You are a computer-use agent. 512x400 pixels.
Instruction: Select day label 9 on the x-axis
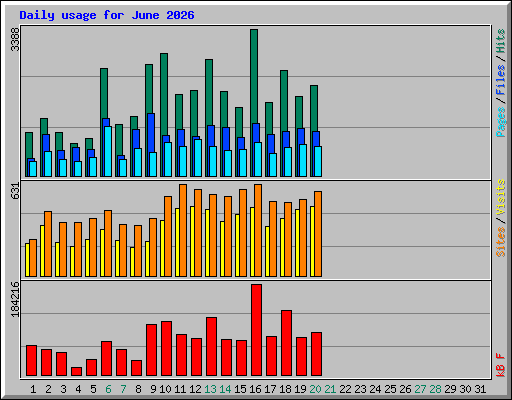(x=153, y=389)
